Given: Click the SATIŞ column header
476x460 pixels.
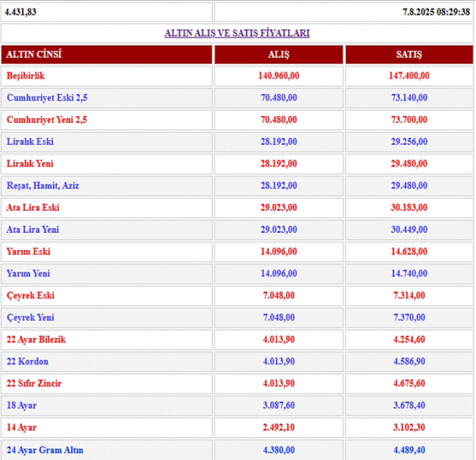Looking at the screenshot, I should [x=409, y=54].
